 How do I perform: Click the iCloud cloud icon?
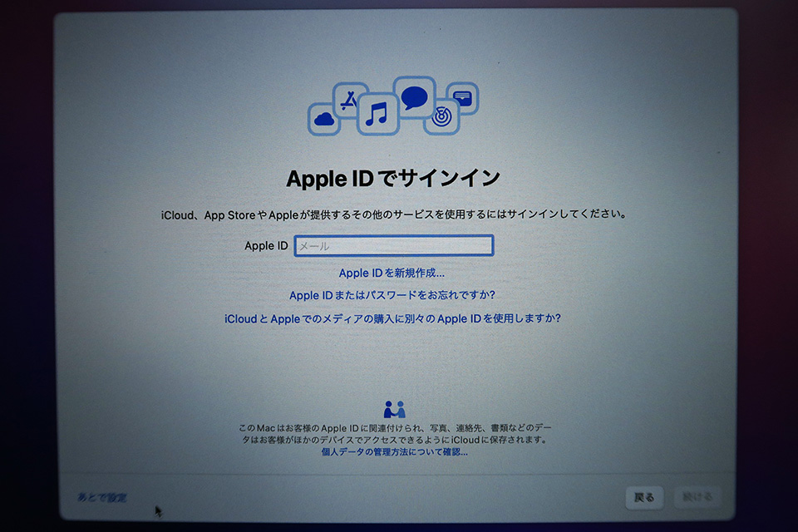(324, 120)
